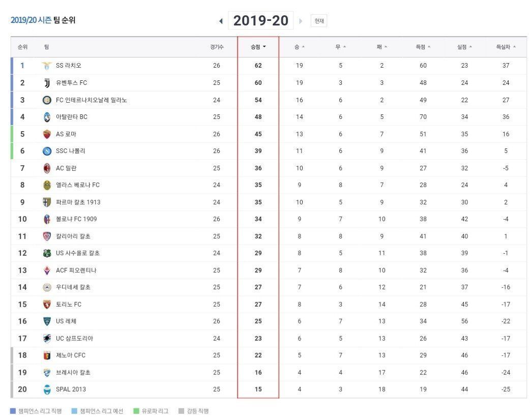Click the 챔피언스 리그 직행 legend swatch
The image size is (532, 417).
(x=13, y=411)
